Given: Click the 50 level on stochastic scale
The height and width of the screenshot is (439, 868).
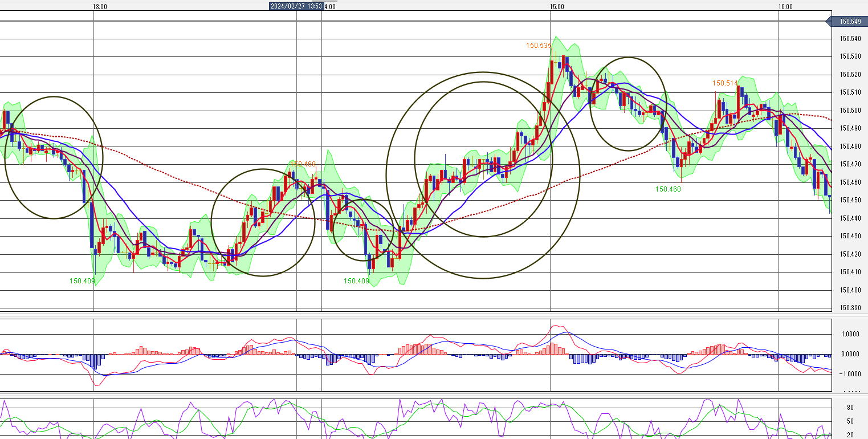Looking at the screenshot, I should pyautogui.click(x=850, y=421).
